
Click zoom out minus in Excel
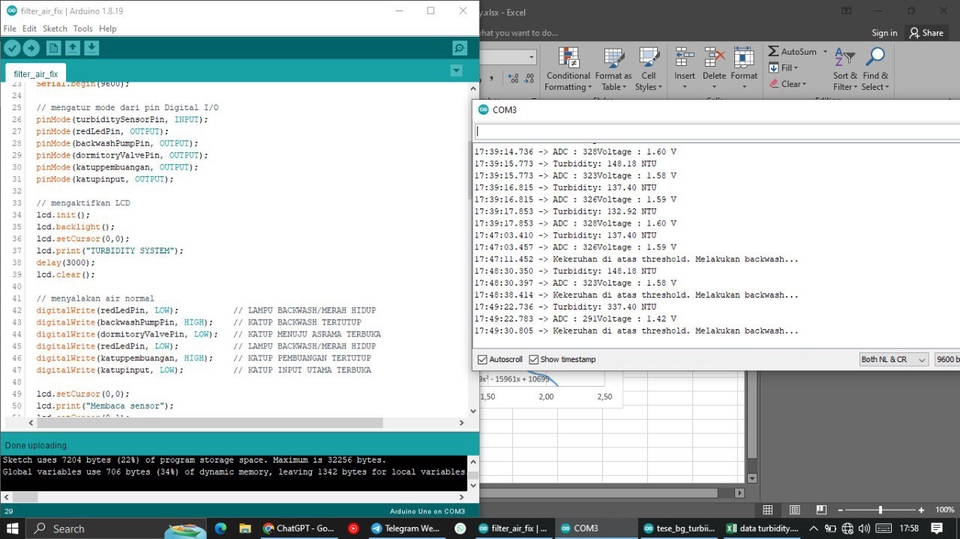click(841, 510)
